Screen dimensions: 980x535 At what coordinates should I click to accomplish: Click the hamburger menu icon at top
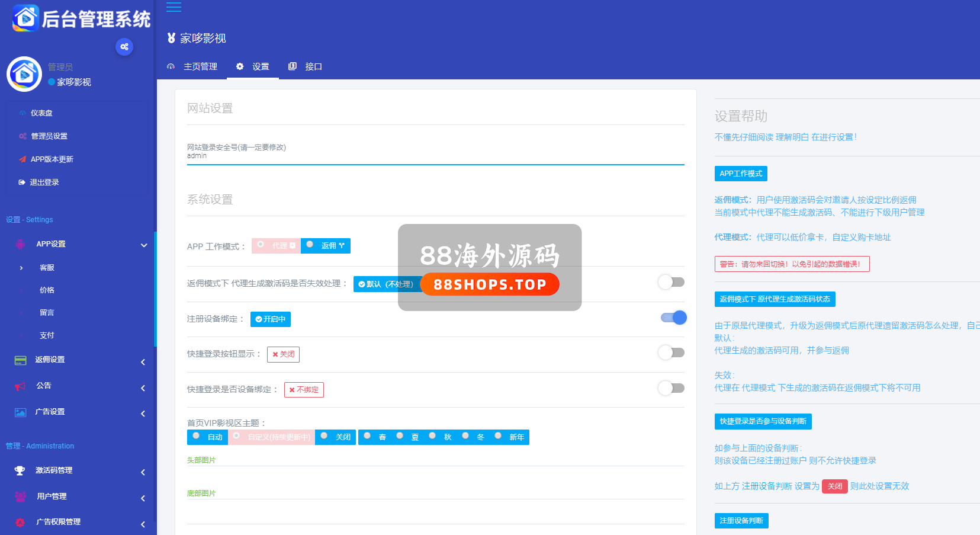coord(173,7)
